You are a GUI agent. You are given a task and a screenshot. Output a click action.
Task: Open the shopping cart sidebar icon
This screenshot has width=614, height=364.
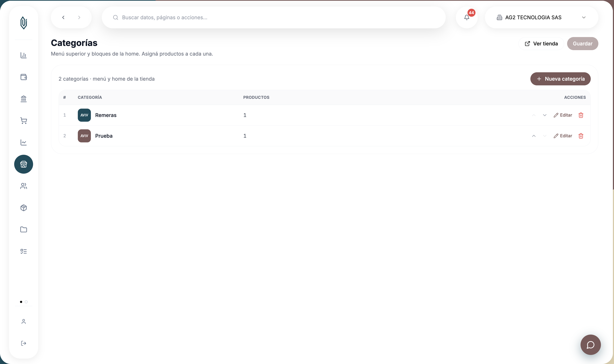(24, 121)
